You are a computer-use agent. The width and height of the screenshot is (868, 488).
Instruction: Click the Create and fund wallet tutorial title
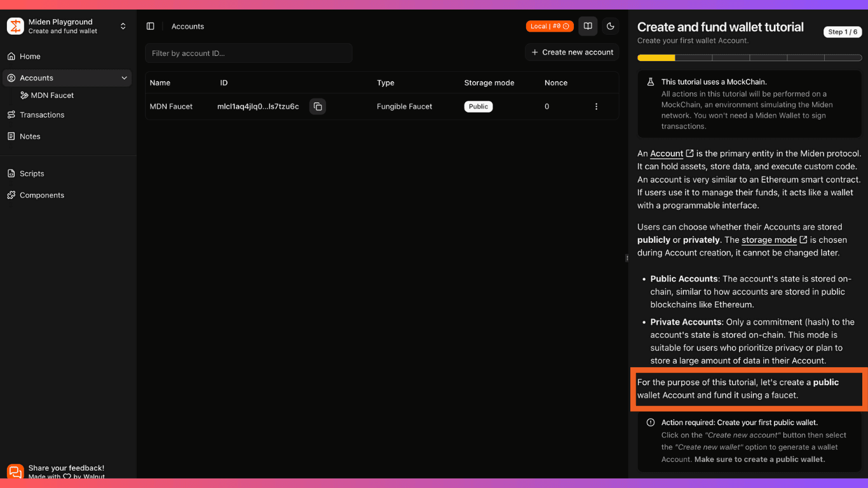[x=721, y=27]
